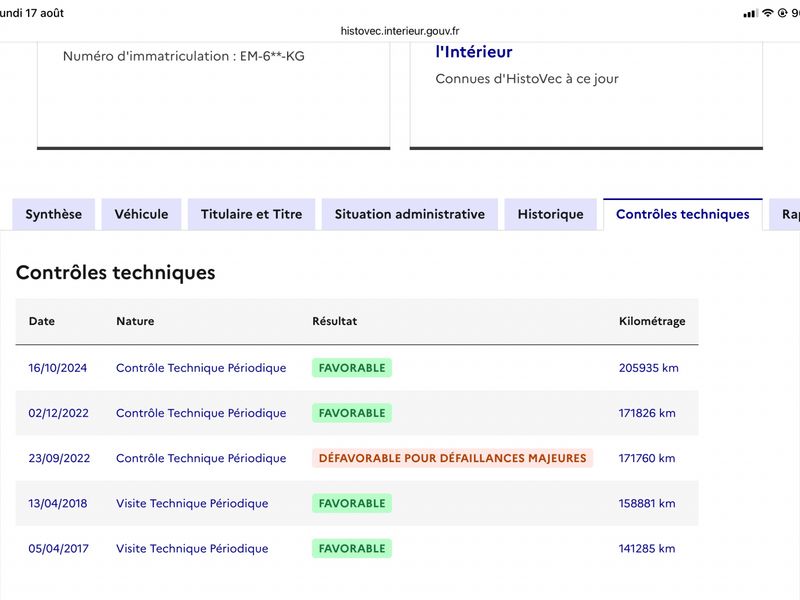
Task: Click the Kilométrage column header
Action: [652, 321]
